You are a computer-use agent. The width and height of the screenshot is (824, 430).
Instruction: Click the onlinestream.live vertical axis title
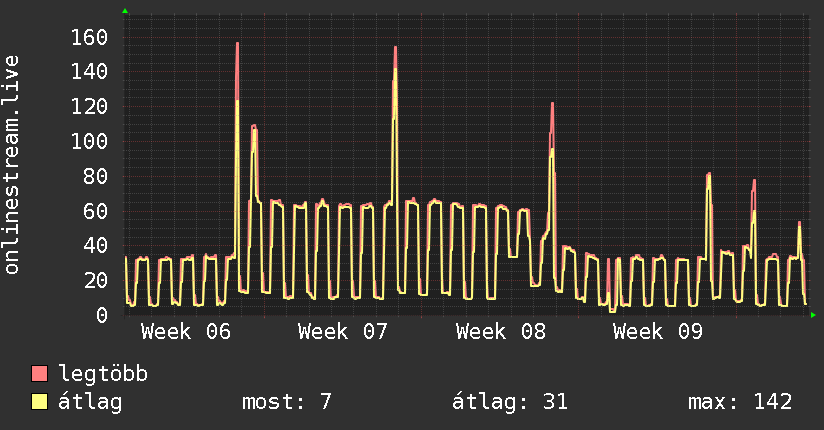click(x=11, y=165)
